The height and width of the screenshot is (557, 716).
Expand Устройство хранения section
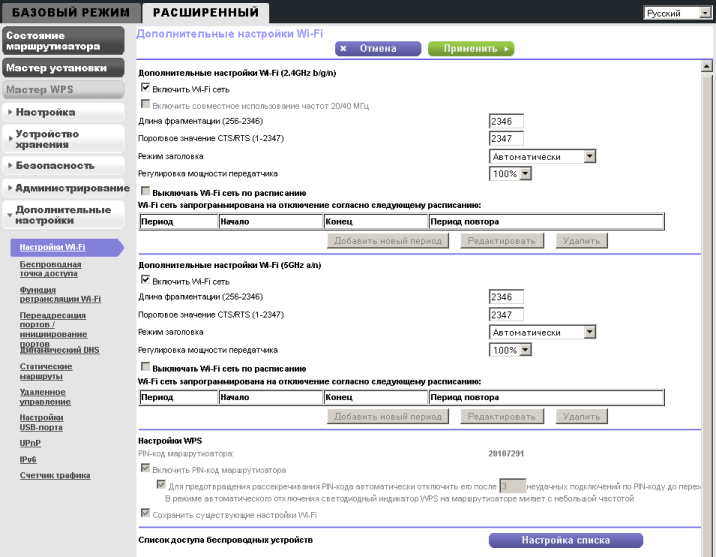pyautogui.click(x=63, y=139)
